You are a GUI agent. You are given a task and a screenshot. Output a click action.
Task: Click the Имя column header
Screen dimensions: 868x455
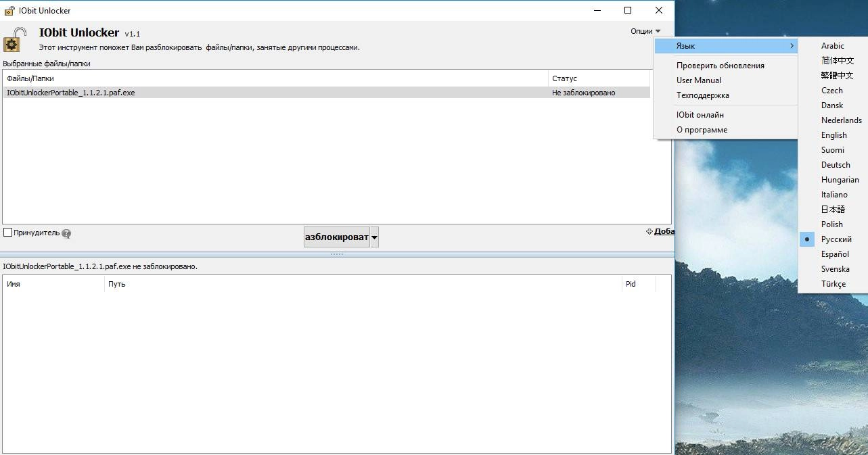54,284
